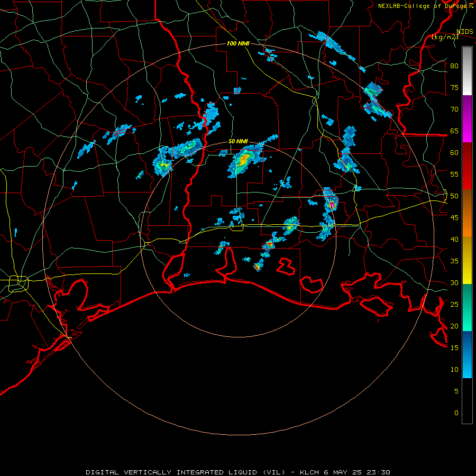Click the 30 value on the color scale

(454, 282)
